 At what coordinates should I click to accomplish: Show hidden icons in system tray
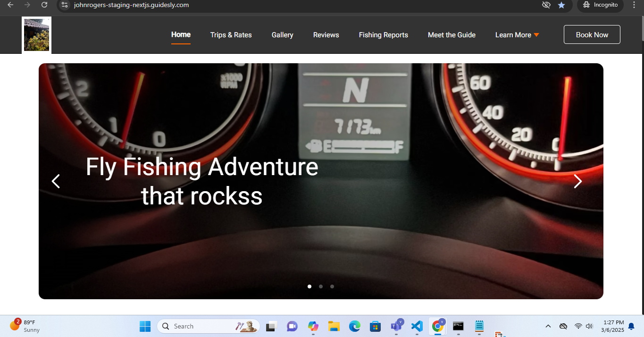point(548,326)
